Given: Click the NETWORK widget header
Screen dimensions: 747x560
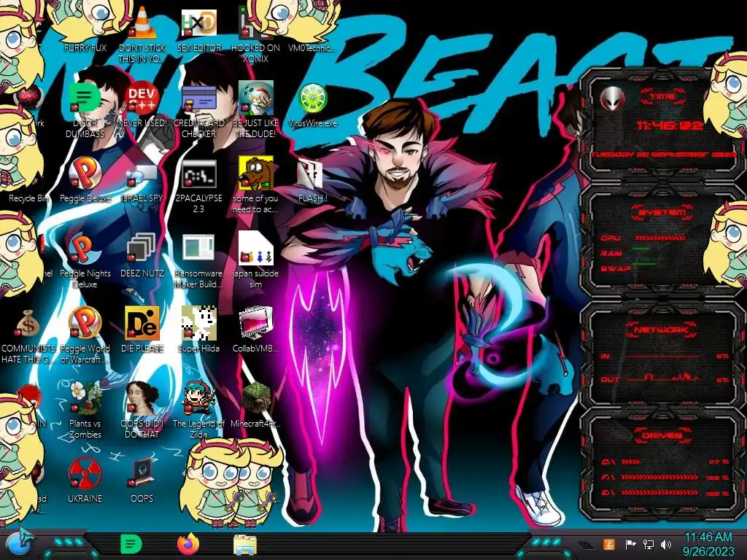Looking at the screenshot, I should 662,329.
